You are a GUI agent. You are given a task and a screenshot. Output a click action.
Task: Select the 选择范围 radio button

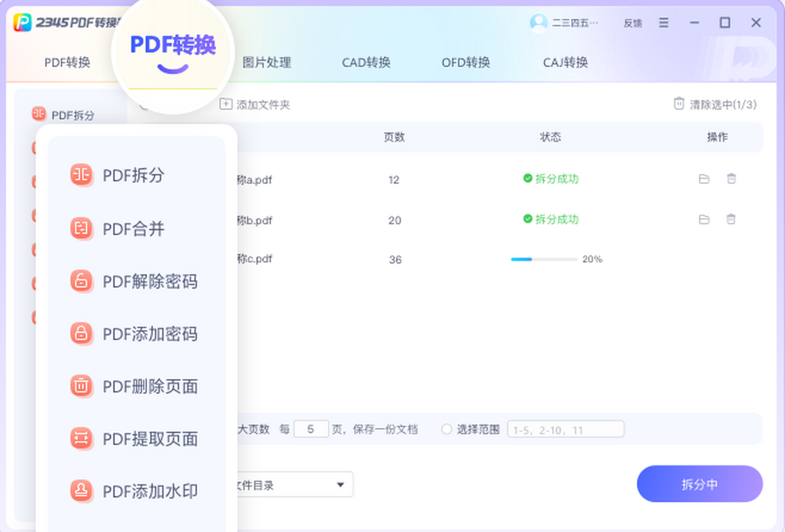[446, 429]
